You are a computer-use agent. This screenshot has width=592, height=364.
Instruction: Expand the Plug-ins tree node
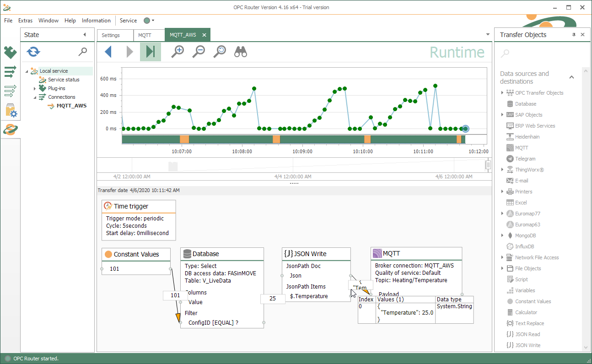click(x=35, y=88)
